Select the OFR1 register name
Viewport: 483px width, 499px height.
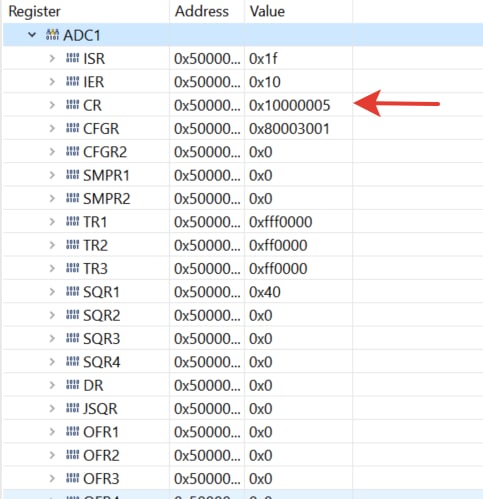pyautogui.click(x=101, y=432)
